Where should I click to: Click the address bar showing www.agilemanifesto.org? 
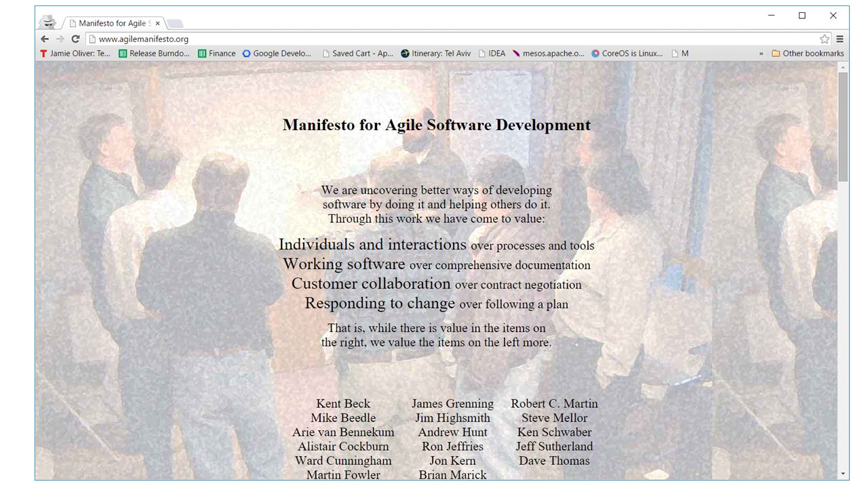pyautogui.click(x=458, y=39)
